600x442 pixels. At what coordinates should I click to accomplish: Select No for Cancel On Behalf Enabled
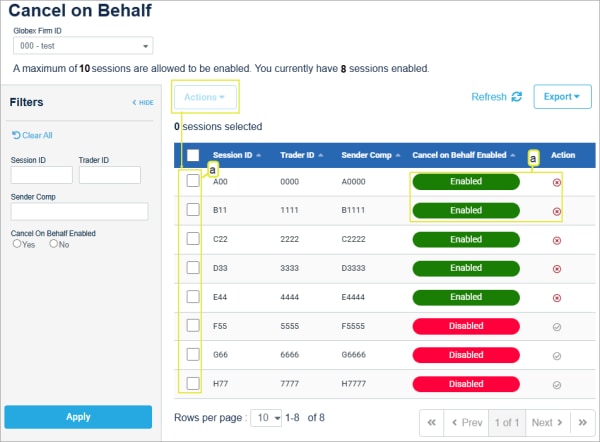(53, 244)
